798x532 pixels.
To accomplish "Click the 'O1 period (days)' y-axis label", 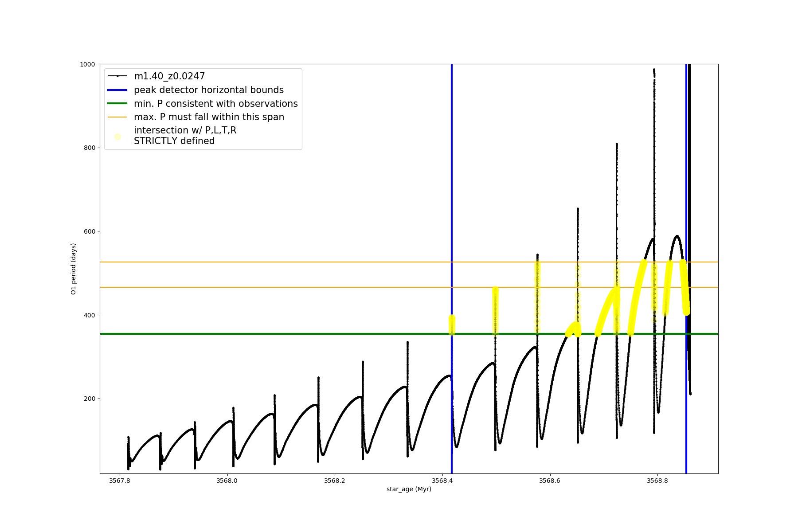I will coord(74,269).
